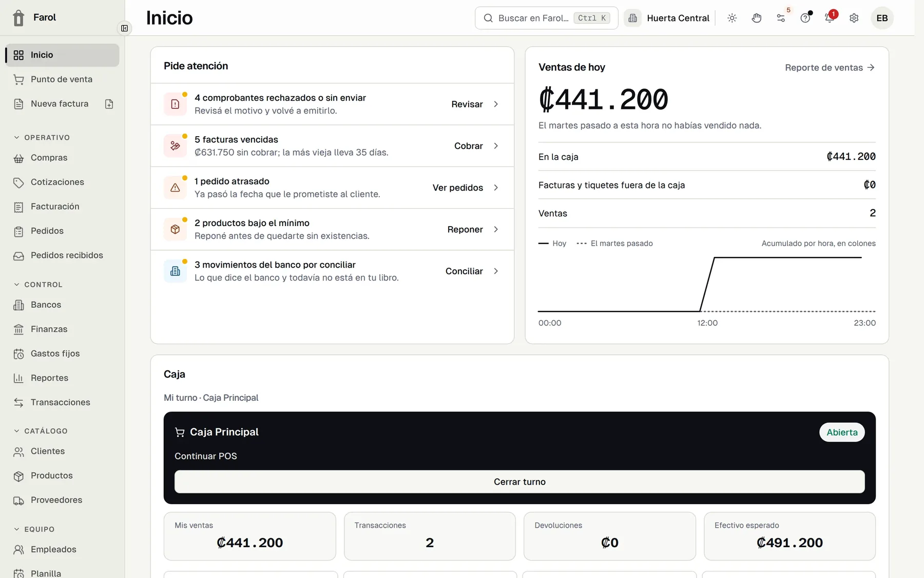Open Punto de venta in sidebar
The width and height of the screenshot is (924, 578).
[x=63, y=79]
